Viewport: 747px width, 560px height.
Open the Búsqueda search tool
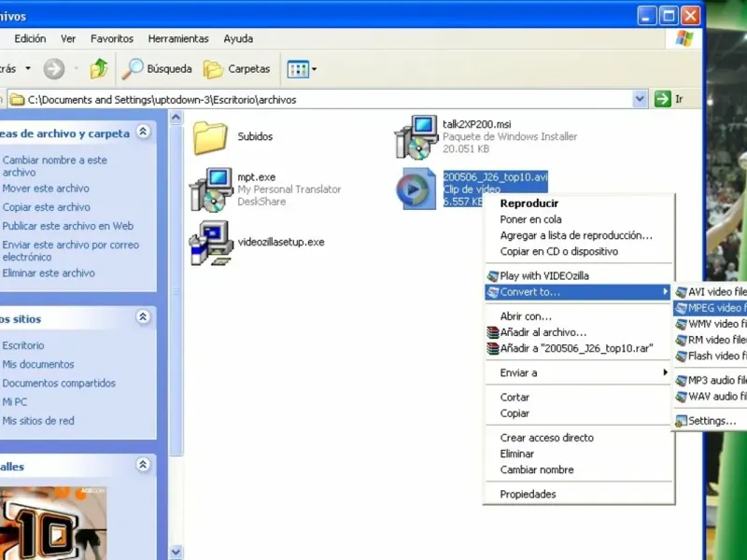(157, 69)
